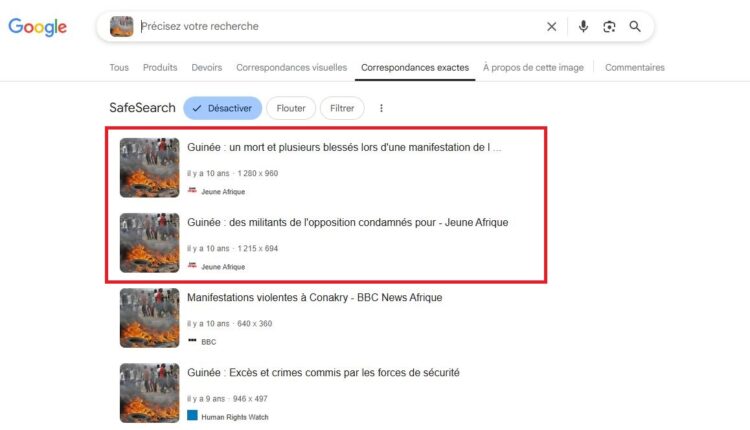Click Jeune Afrique favicon under '1 280 x 960' result
Viewport: 750px width, 430px height.
[x=192, y=190]
